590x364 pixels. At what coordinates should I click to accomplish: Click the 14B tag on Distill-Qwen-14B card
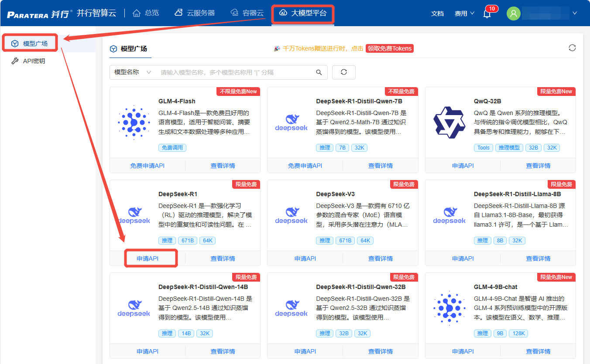(x=186, y=333)
